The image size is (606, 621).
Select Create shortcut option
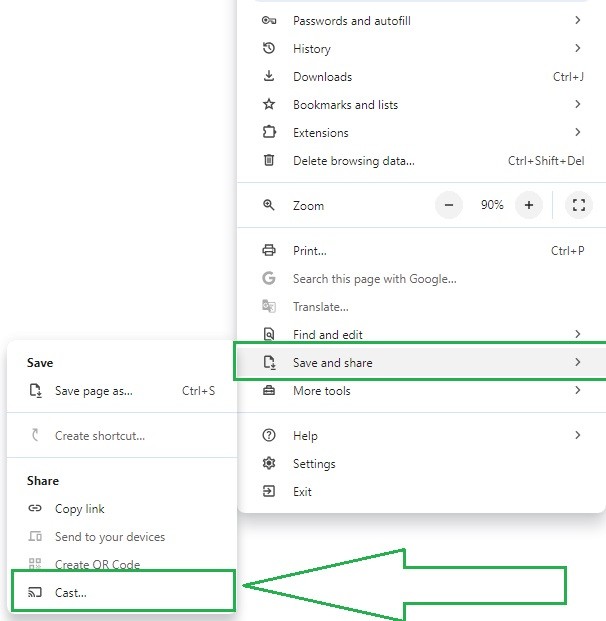tap(122, 435)
